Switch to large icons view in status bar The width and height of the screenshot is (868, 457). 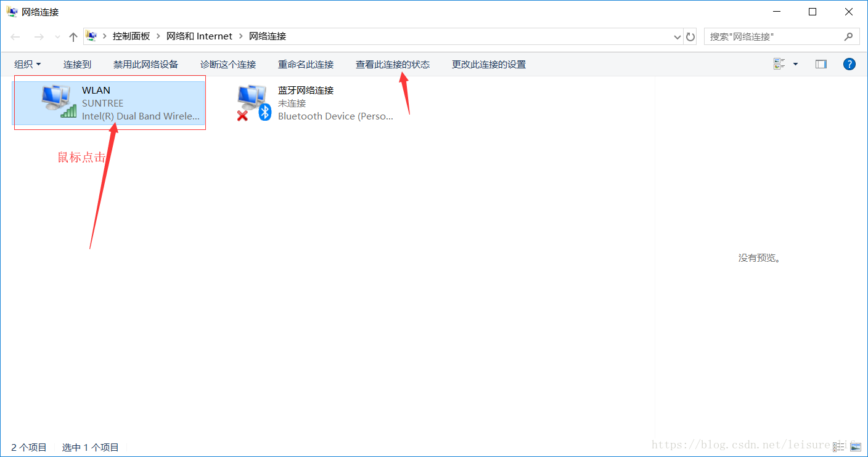click(x=855, y=447)
